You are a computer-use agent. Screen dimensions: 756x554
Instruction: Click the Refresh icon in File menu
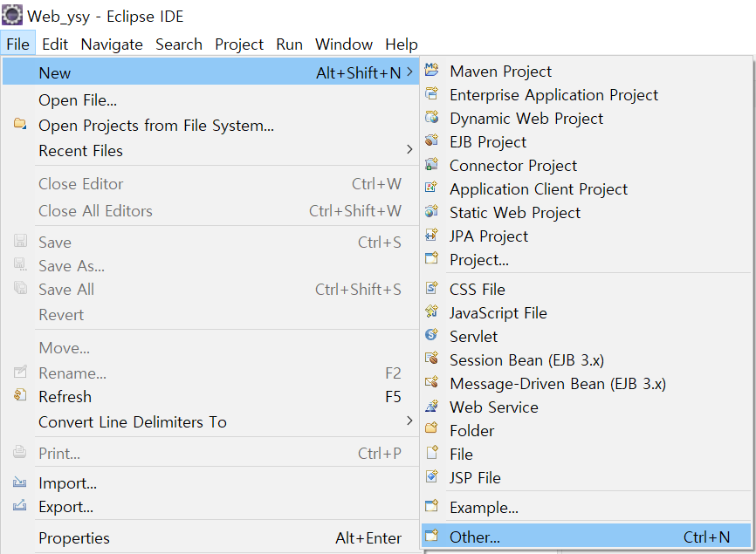click(20, 395)
